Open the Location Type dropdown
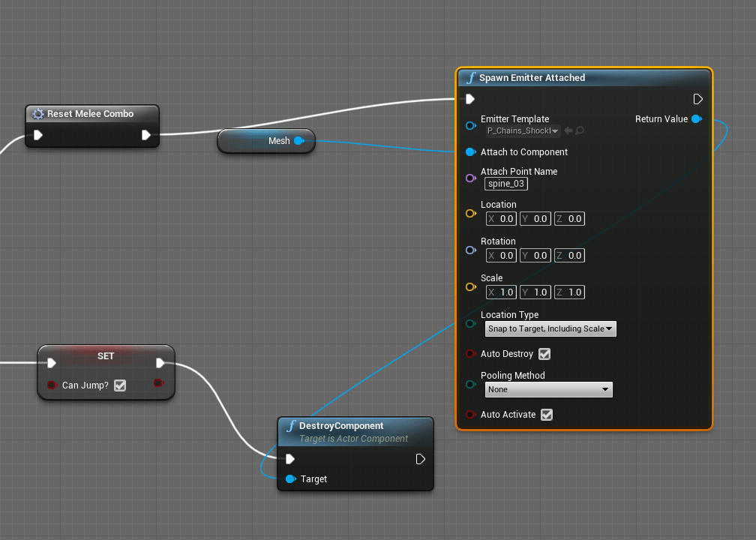Screen dimensions: 756x540 (550, 328)
